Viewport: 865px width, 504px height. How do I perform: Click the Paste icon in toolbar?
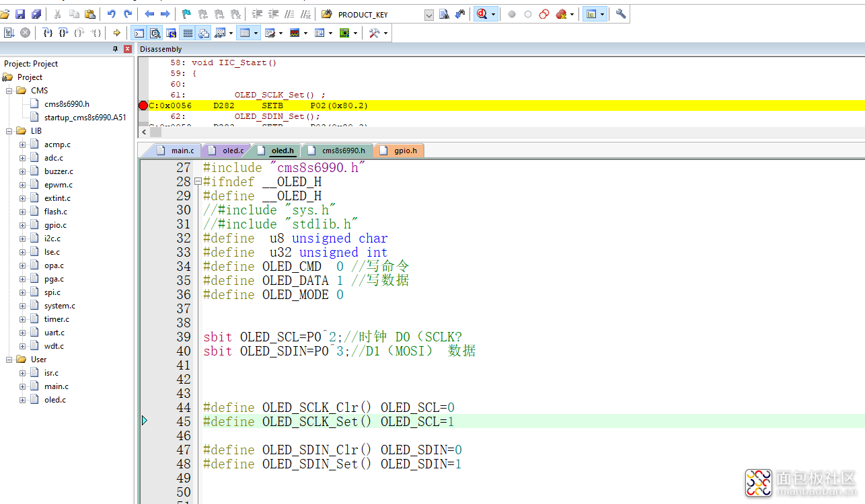[x=90, y=14]
